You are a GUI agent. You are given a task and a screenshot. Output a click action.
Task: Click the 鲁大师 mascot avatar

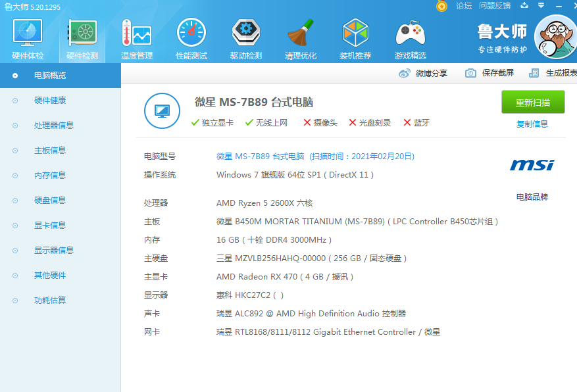pyautogui.click(x=555, y=37)
